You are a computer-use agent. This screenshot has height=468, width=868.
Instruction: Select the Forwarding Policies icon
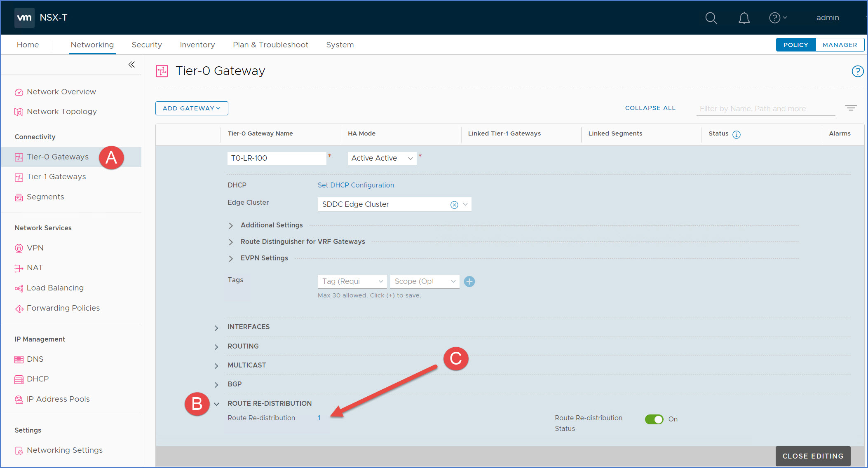coord(19,308)
